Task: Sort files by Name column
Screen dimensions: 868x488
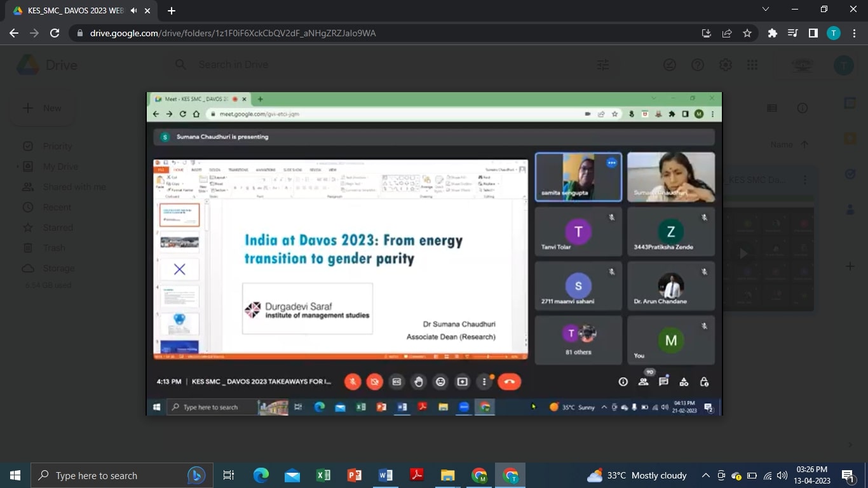Action: 782,145
